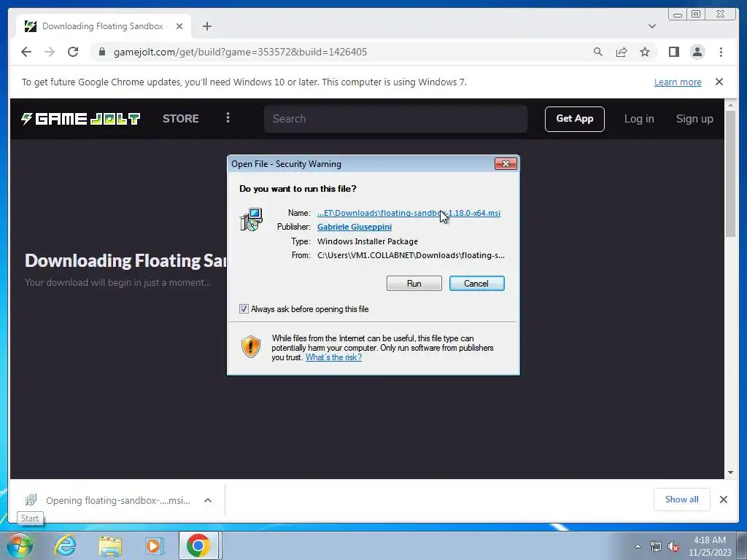Viewport: 747px width, 560px height.
Task: Run the floating-sandbox installer
Action: coord(414,284)
